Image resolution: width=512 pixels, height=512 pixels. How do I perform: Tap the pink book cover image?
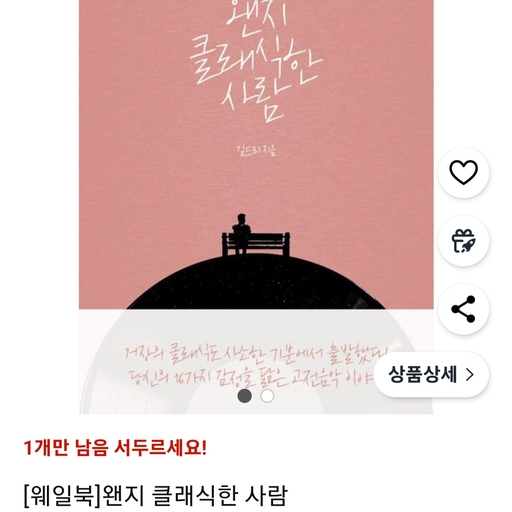click(x=256, y=207)
